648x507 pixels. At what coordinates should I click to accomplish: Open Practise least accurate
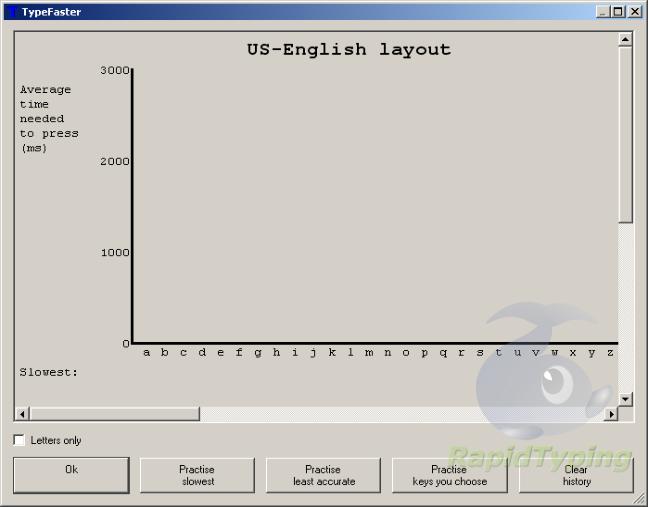coord(323,475)
